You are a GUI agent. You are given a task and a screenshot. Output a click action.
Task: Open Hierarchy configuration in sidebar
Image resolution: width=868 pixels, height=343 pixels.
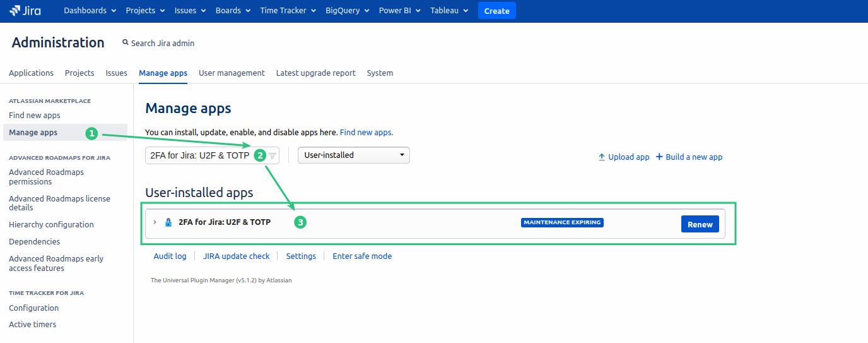coord(51,224)
